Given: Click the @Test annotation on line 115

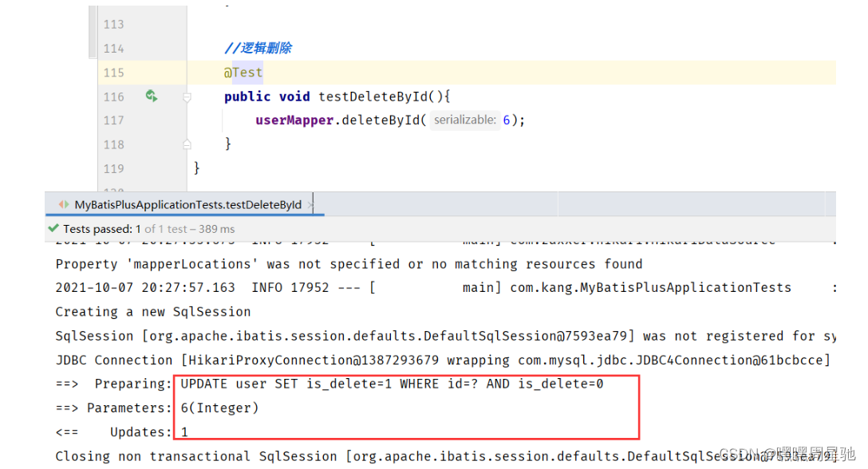Looking at the screenshot, I should click(x=243, y=73).
